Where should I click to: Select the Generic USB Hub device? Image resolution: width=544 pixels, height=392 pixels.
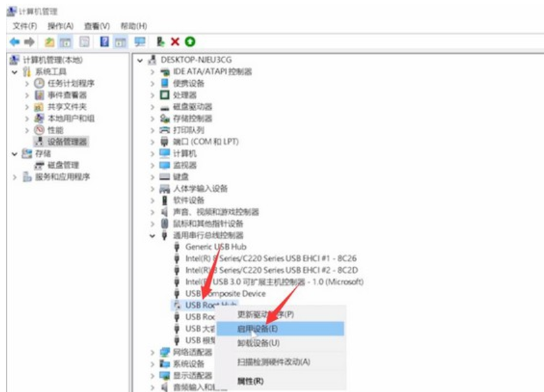coord(216,247)
